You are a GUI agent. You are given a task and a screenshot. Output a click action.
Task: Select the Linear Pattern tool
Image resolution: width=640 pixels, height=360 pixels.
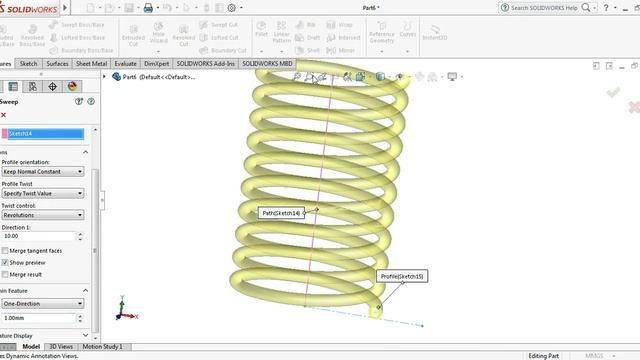281,32
